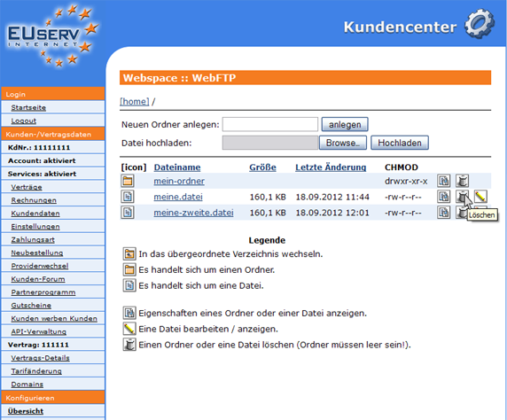Viewport: 507px width, 420px height.
Task: Click the 18.09.2012 12:01 date cell
Action: 332,213
